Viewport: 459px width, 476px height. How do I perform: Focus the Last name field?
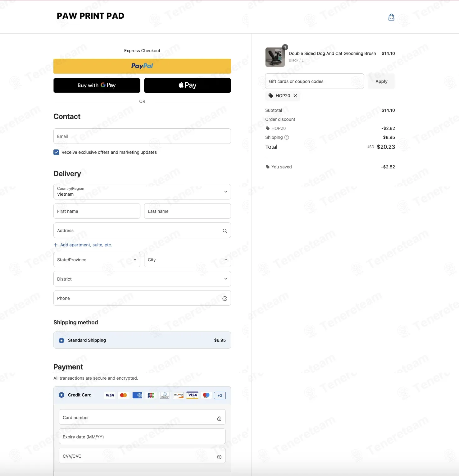tap(188, 211)
